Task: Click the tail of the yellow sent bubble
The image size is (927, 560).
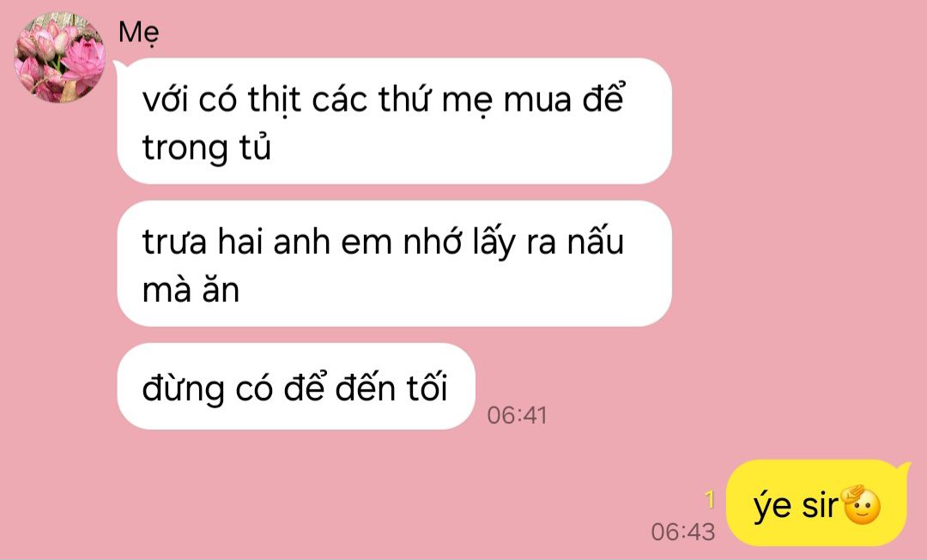Action: (903, 469)
